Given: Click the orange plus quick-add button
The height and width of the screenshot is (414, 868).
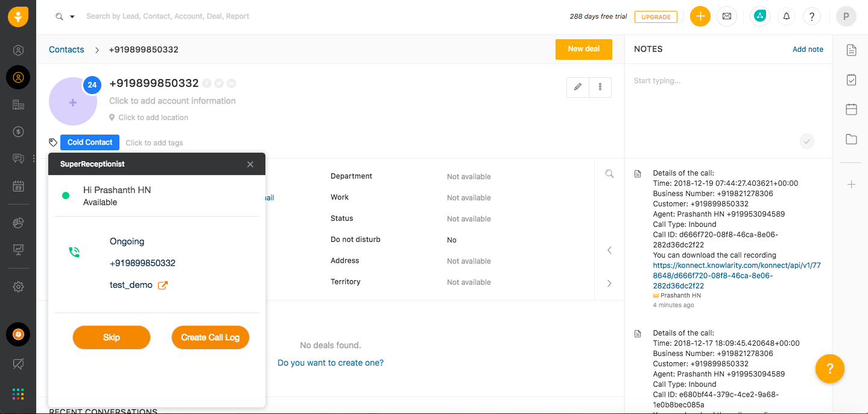Looking at the screenshot, I should (700, 16).
